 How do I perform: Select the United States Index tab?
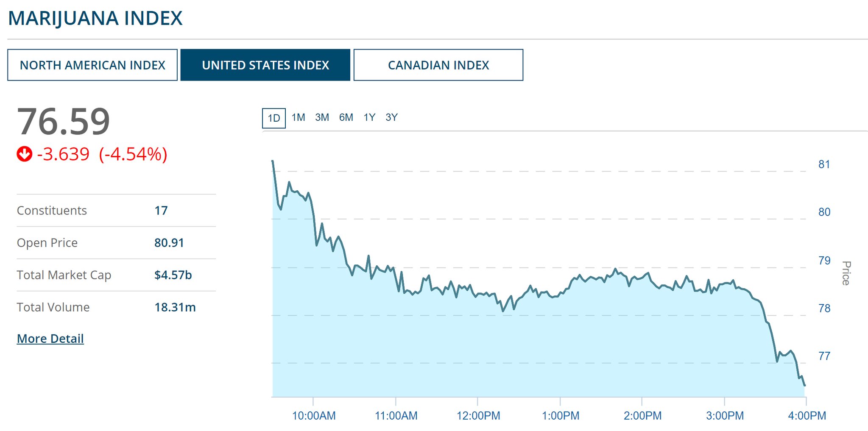(265, 65)
